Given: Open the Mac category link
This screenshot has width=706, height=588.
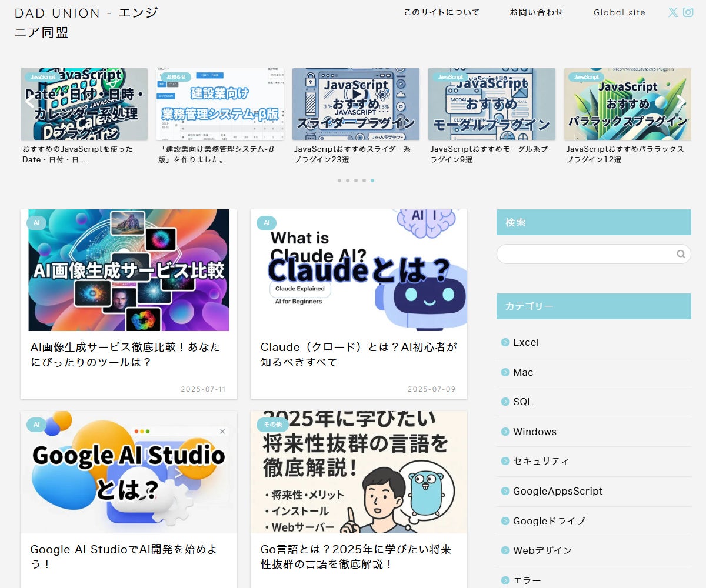Looking at the screenshot, I should [523, 372].
